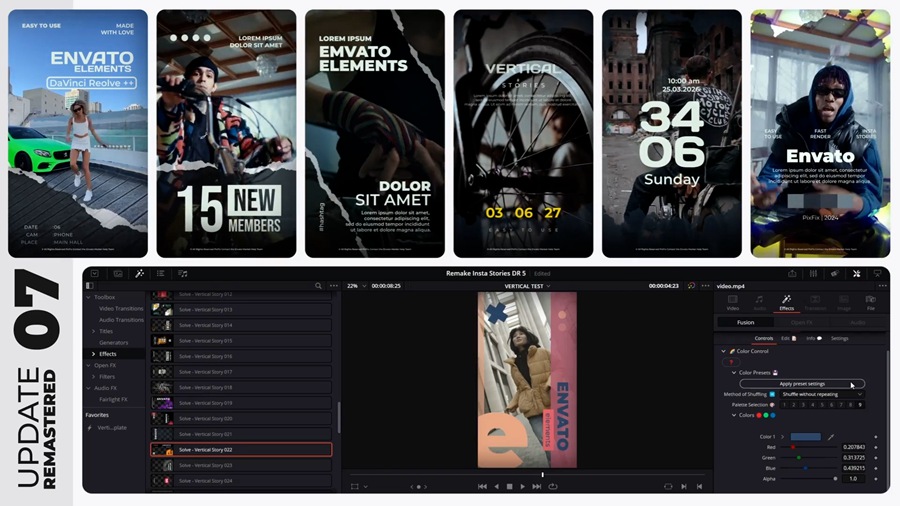The image size is (900, 506).
Task: Open the Effects library wand icon
Action: click(x=139, y=273)
